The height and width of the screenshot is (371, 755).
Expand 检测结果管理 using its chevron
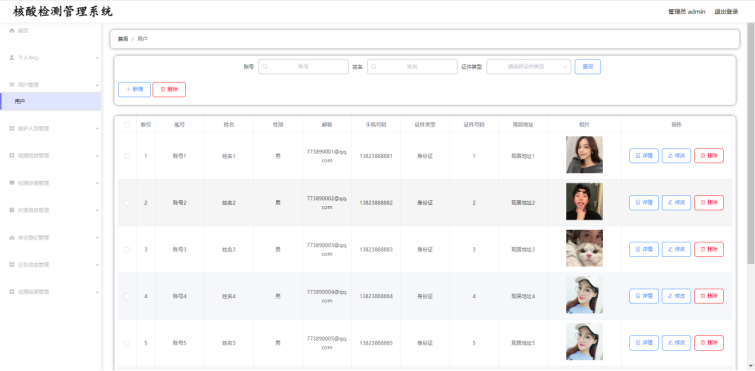pyautogui.click(x=97, y=292)
